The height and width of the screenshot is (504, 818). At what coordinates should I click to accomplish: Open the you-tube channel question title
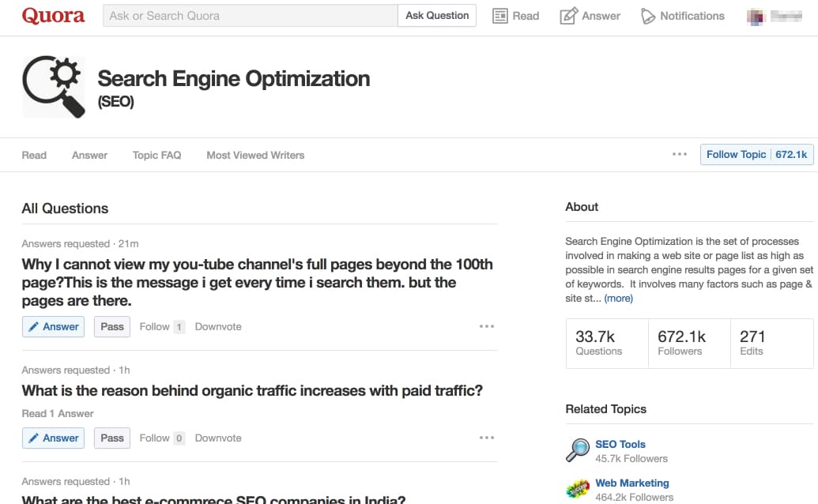coord(257,283)
